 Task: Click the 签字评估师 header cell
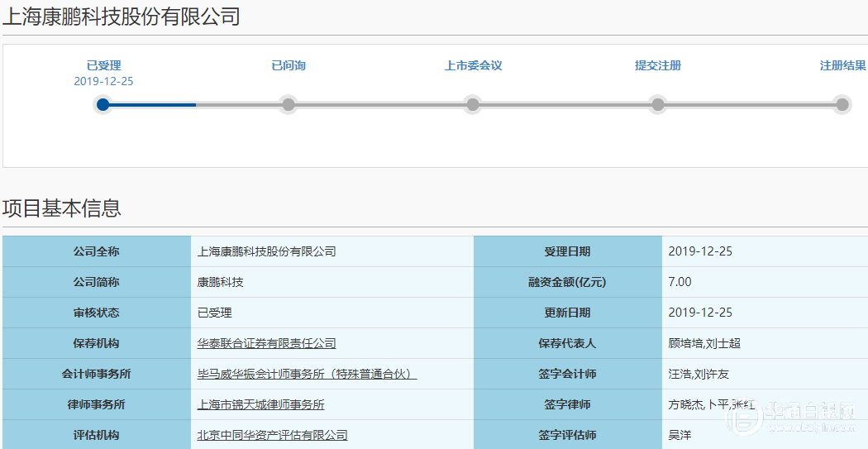567,435
